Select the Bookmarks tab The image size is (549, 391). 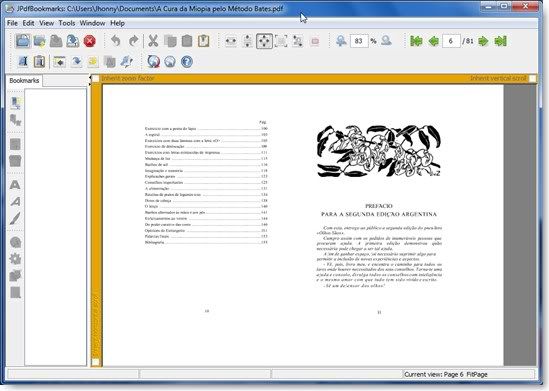click(x=24, y=81)
